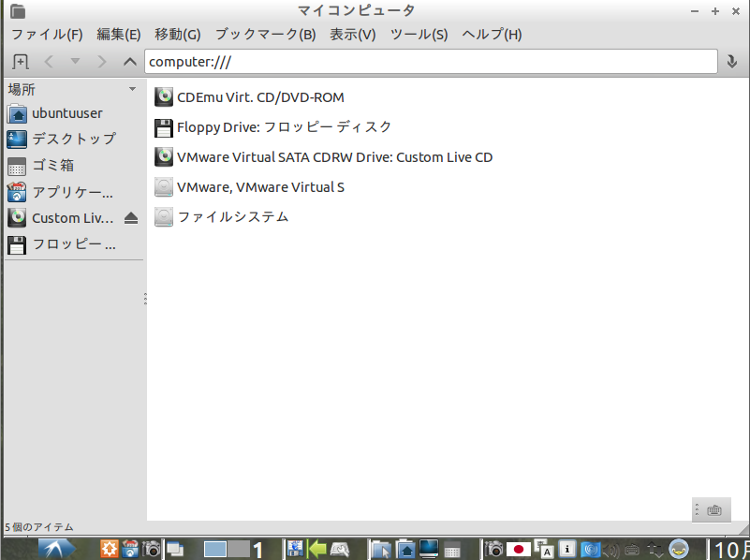Screen dimensions: 750x560
Task: Click the blue spiral tray icon
Action: 590,550
